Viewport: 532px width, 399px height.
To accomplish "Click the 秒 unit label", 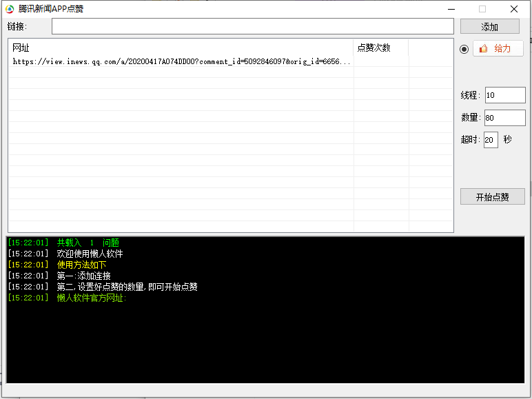I will (508, 139).
